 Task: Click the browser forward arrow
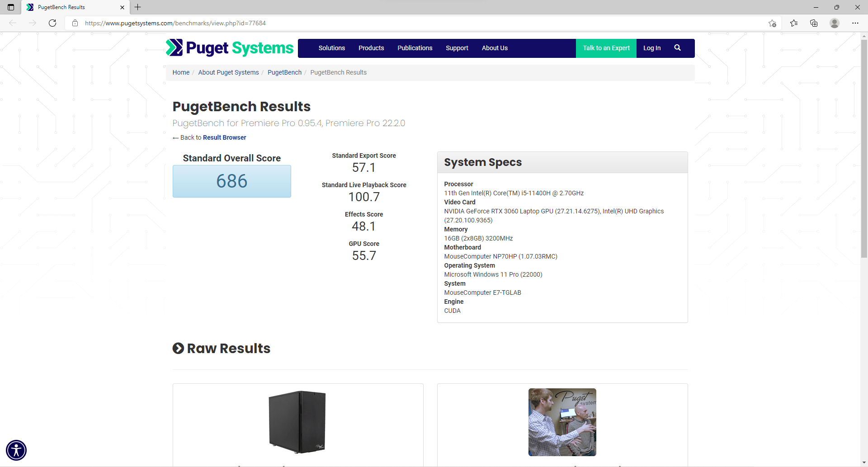pyautogui.click(x=33, y=23)
